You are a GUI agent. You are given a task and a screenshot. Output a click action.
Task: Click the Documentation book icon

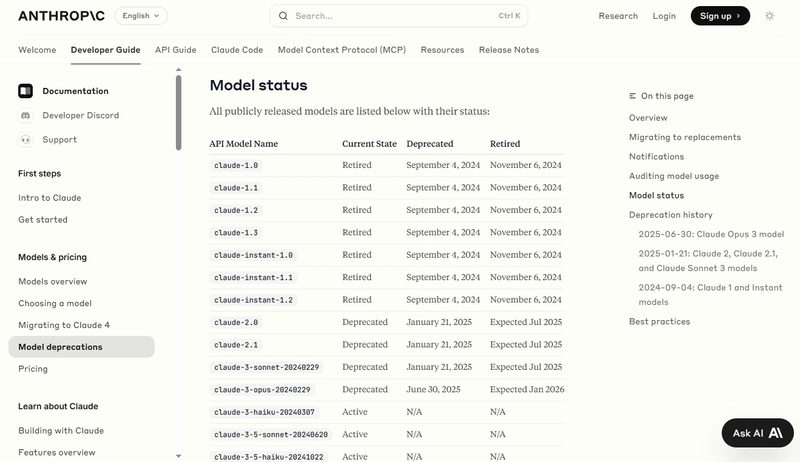tap(26, 91)
